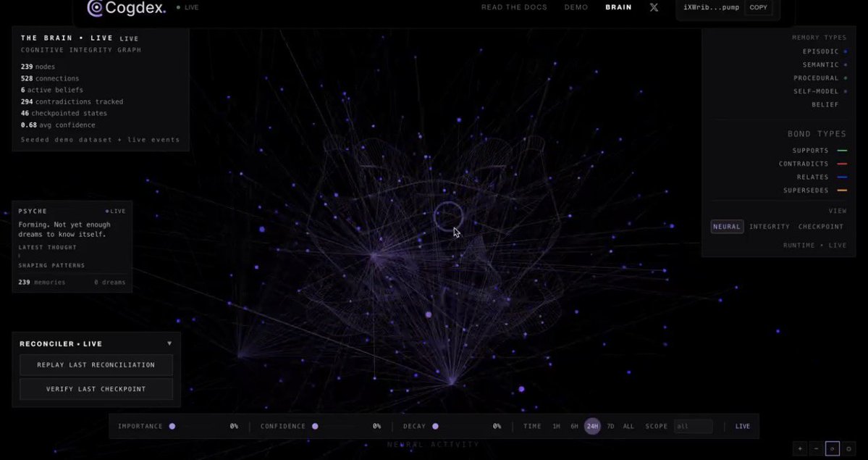
Task: Click the 'Runtime • Live' status text
Action: pyautogui.click(x=814, y=245)
